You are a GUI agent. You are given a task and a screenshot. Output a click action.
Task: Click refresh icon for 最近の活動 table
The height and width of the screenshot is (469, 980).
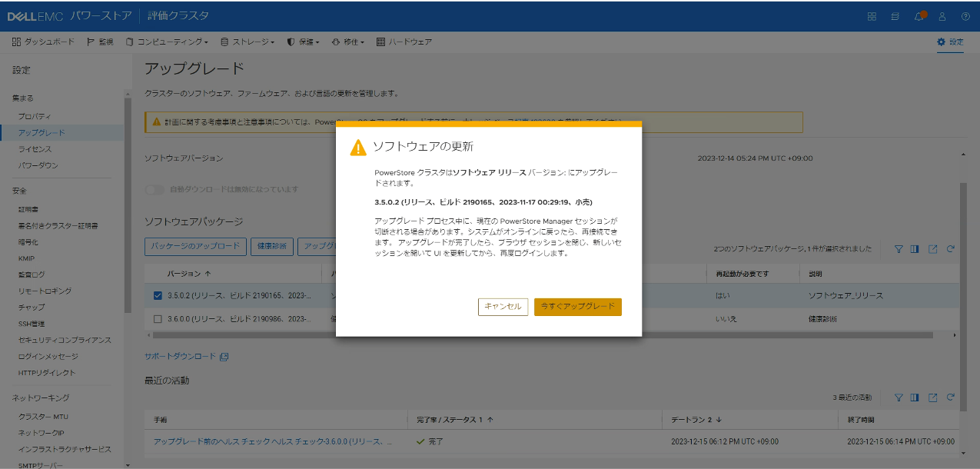pyautogui.click(x=951, y=397)
